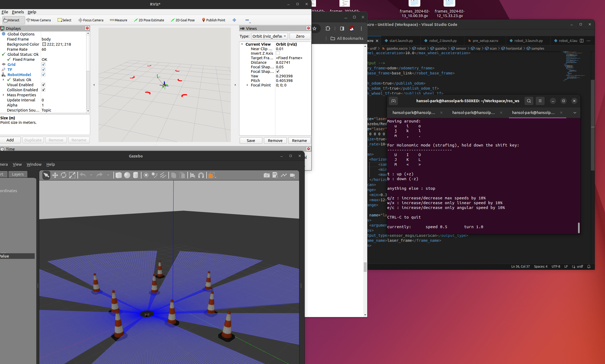Toggle the Grid display checkbox
605x364 pixels.
[44, 64]
